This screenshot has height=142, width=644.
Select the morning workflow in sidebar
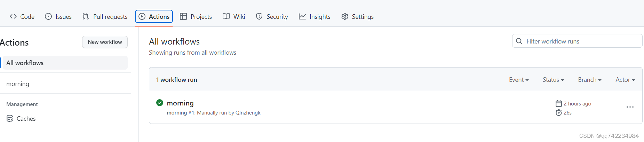[x=18, y=84]
